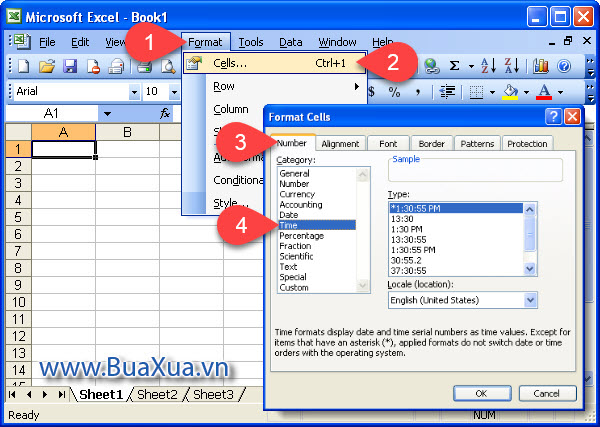Click the New workbook icon

(x=24, y=66)
